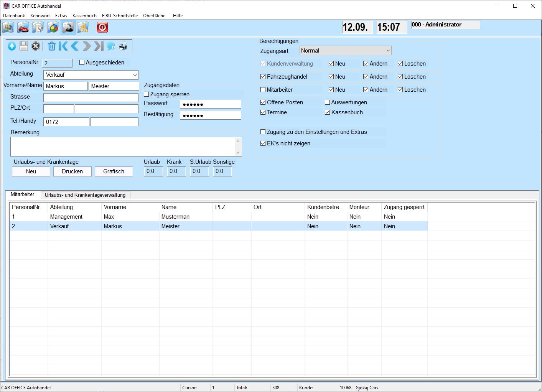Screen dimensions: 542x392
Task: Open the Kassenbuch menu
Action: click(84, 16)
